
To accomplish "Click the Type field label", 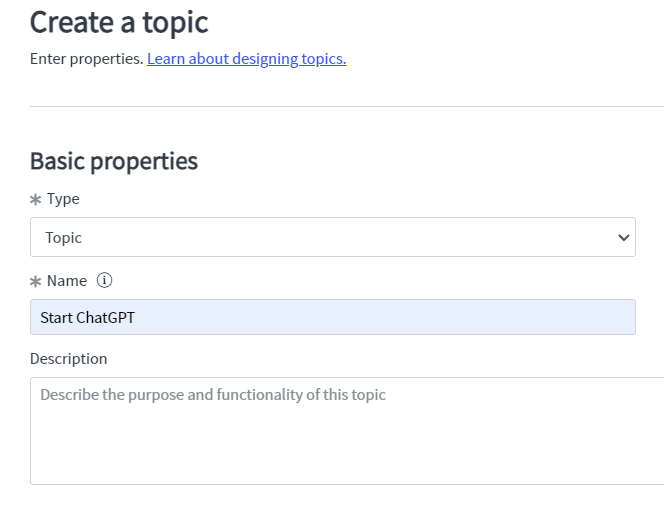I will 63,199.
